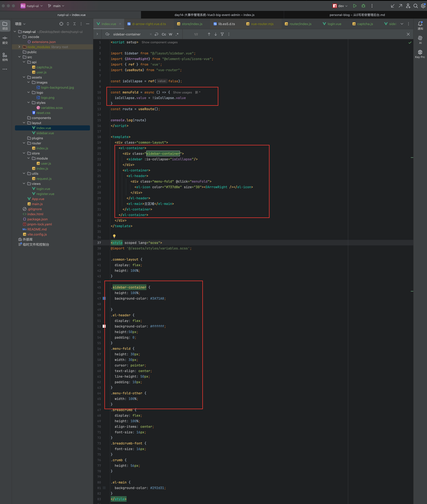Show more tool windows via ellipsis
427x504 pixels.
(x=5, y=69)
